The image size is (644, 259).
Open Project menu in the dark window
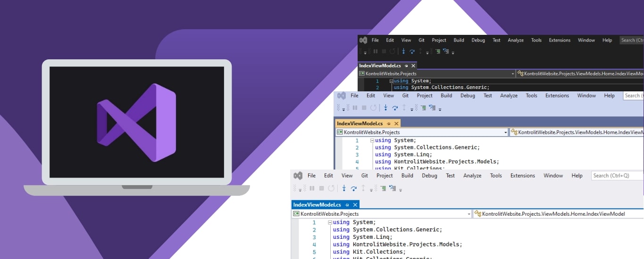tap(439, 40)
